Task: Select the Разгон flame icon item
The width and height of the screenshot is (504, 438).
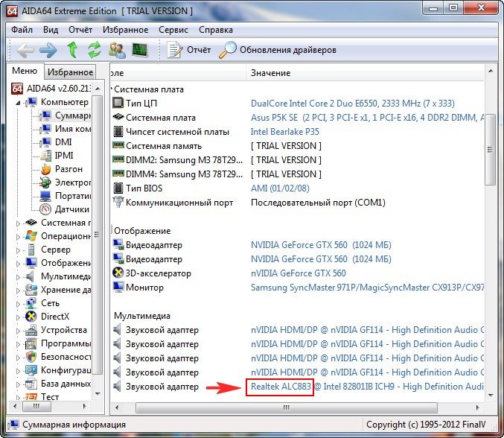Action: 45,169
